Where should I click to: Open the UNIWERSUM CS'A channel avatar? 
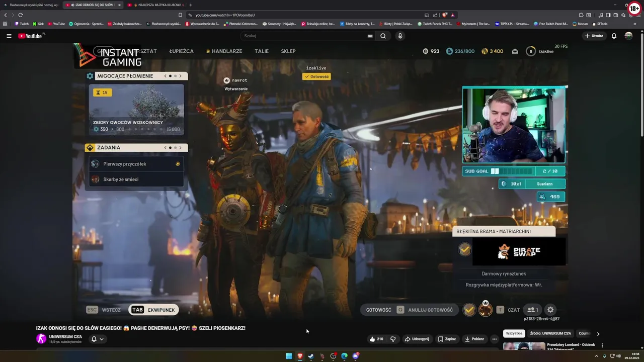tap(41, 339)
